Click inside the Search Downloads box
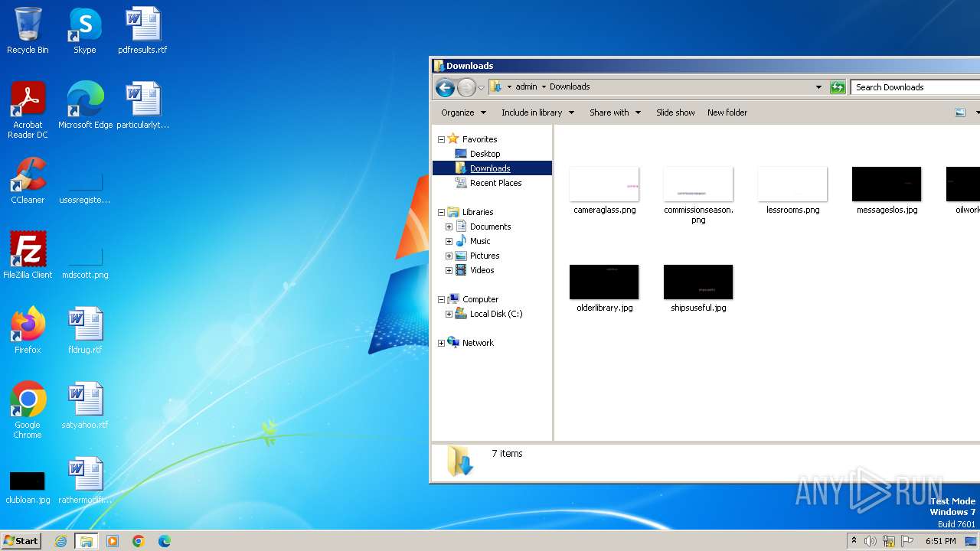Viewport: 980px width, 551px height. tap(916, 87)
